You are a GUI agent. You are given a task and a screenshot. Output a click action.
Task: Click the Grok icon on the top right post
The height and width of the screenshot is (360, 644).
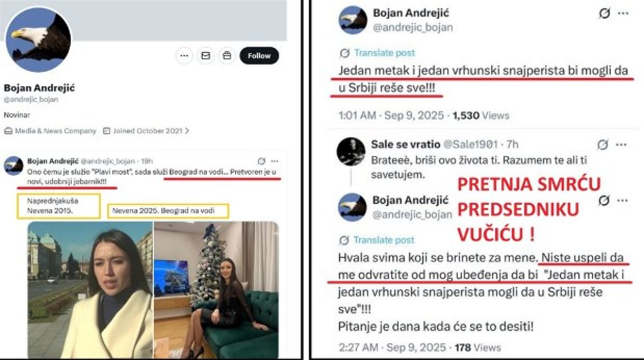604,13
